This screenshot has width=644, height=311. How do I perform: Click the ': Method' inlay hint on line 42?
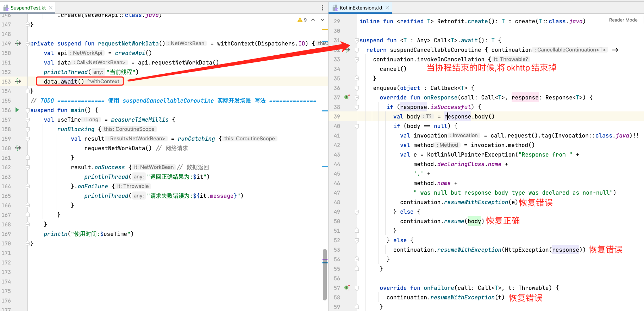coord(448,145)
